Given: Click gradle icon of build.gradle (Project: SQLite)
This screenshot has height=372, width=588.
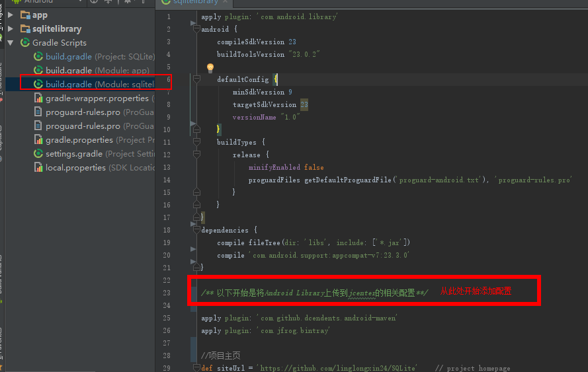Looking at the screenshot, I should tap(38, 57).
